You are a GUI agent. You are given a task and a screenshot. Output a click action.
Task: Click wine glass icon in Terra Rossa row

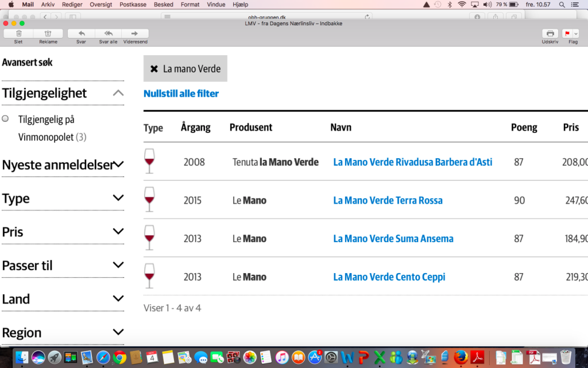pyautogui.click(x=149, y=200)
